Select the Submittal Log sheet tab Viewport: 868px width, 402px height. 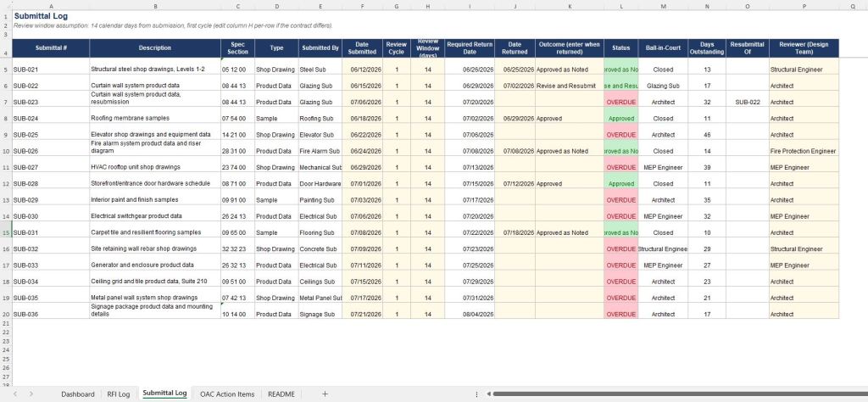tap(164, 394)
